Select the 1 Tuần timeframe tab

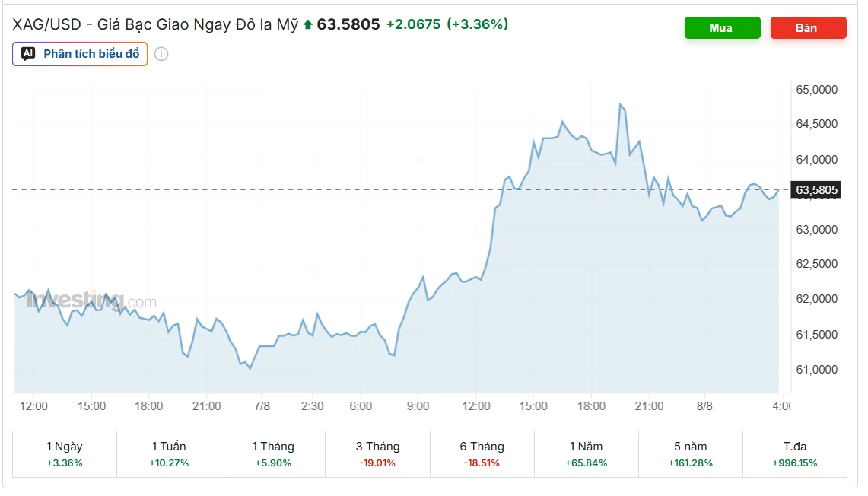169,454
